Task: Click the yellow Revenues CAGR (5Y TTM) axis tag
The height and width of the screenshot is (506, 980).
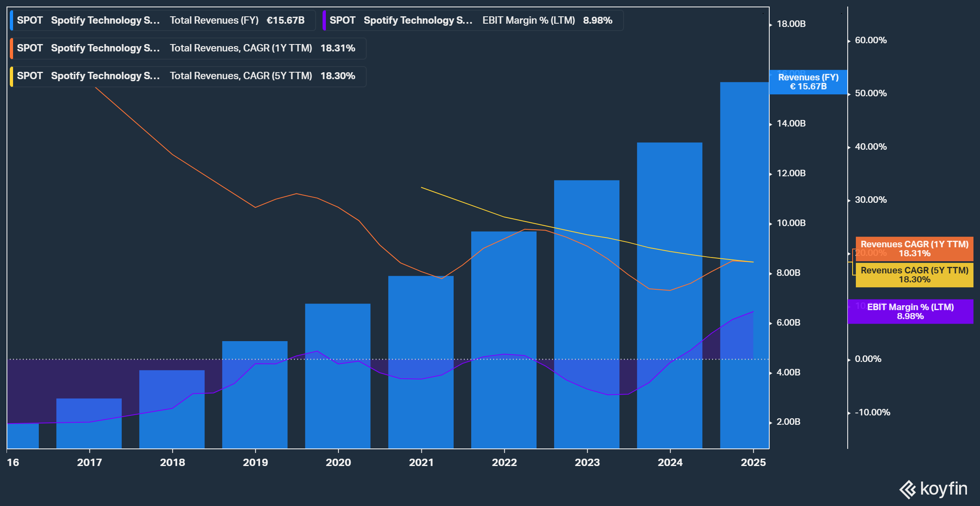Action: 915,275
